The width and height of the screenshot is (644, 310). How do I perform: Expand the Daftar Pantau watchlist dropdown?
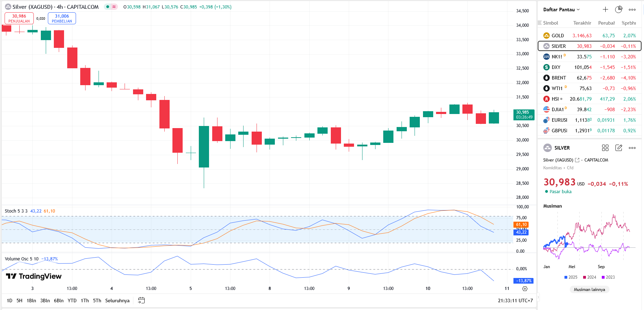coord(561,10)
